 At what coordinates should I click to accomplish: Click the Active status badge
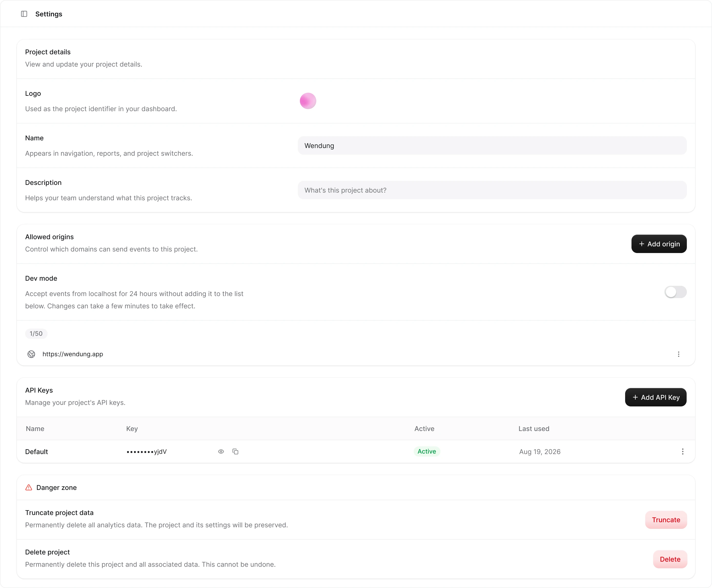pos(427,451)
